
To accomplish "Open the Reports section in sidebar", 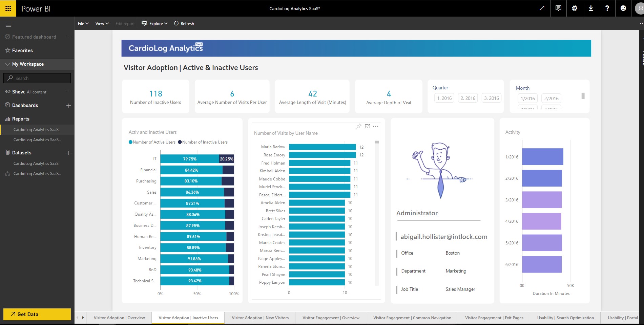I will [x=21, y=119].
